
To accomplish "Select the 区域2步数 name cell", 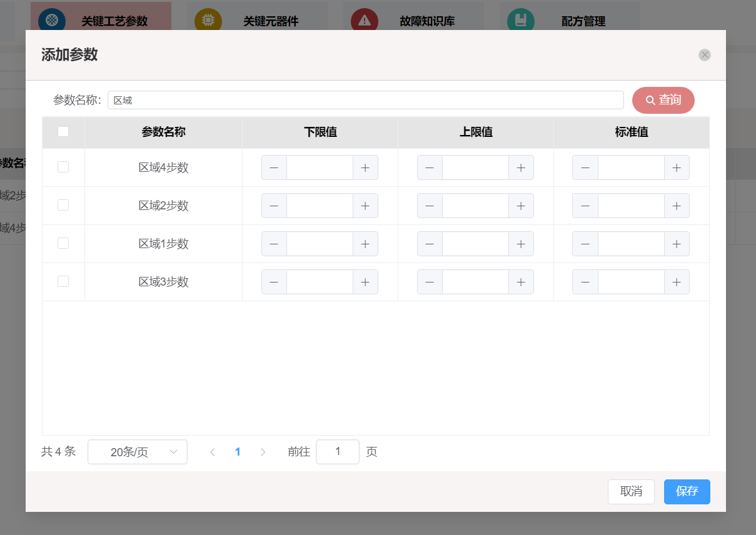I will (163, 206).
